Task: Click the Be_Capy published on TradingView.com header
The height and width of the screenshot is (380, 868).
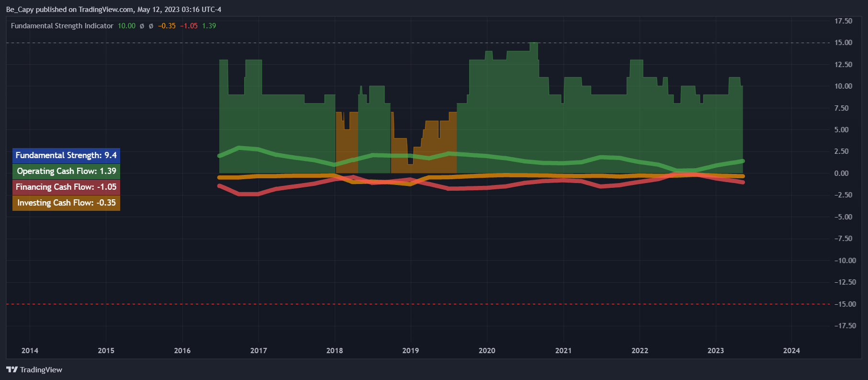Action: pyautogui.click(x=113, y=10)
